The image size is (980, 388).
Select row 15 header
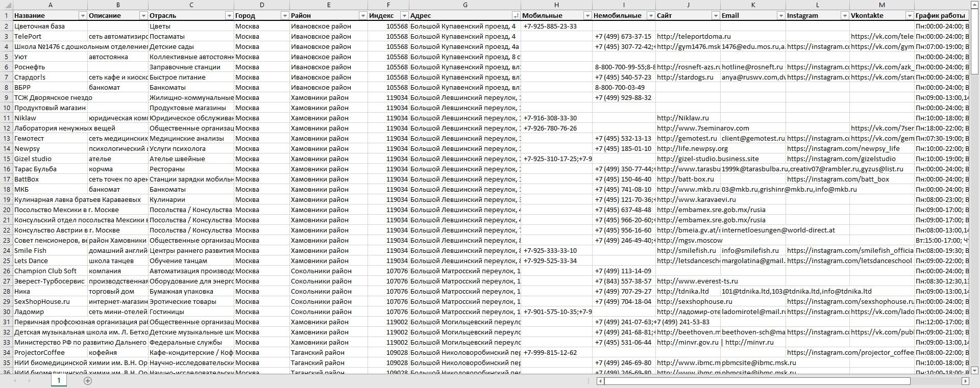pos(6,159)
